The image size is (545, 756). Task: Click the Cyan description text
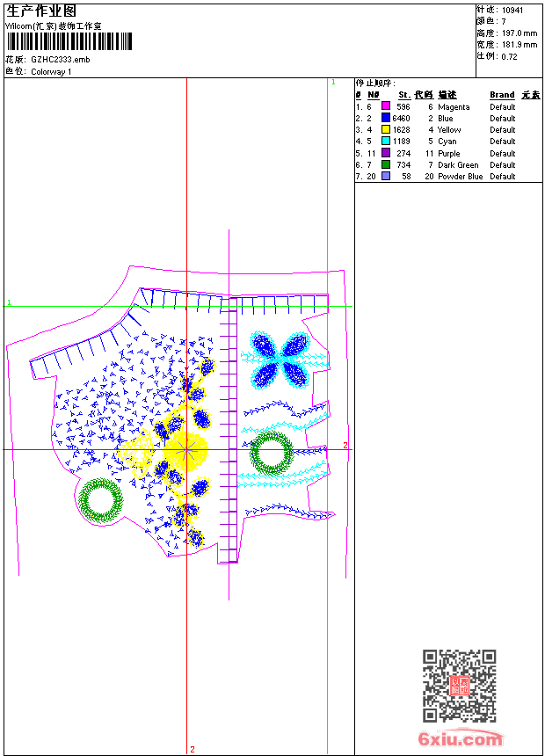pos(447,142)
